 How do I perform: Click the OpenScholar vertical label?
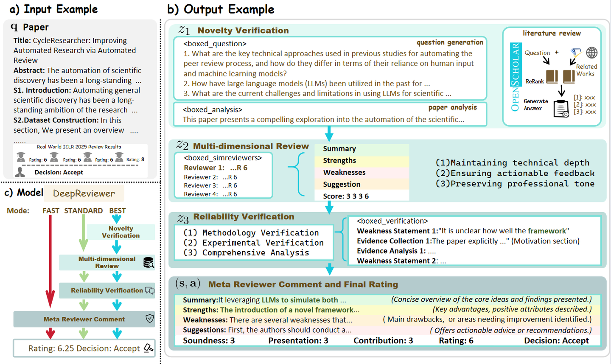pos(515,77)
